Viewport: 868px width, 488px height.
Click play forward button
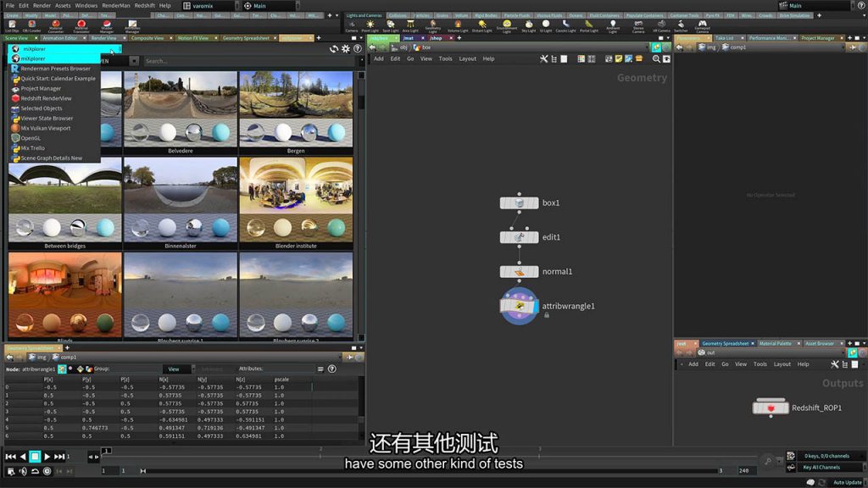(47, 457)
